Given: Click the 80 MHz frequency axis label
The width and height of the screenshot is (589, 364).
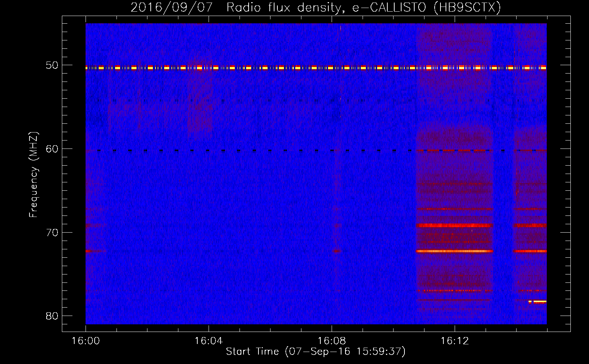Looking at the screenshot, I should coord(52,316).
